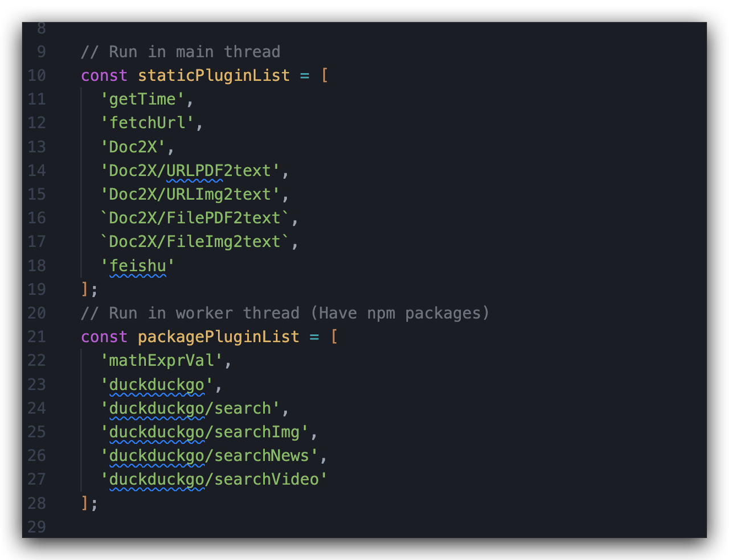
Task: Click the "Run in worker thread" comment
Action: point(285,313)
